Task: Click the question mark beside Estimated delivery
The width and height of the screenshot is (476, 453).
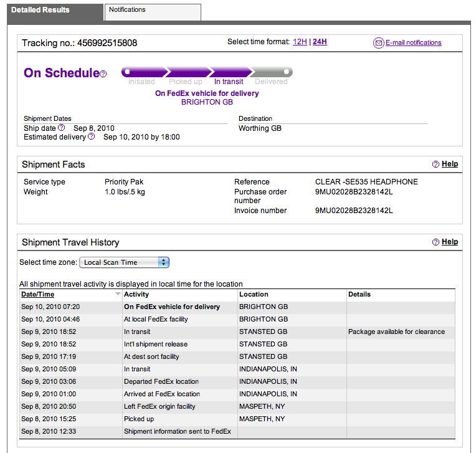Action: coord(92,136)
